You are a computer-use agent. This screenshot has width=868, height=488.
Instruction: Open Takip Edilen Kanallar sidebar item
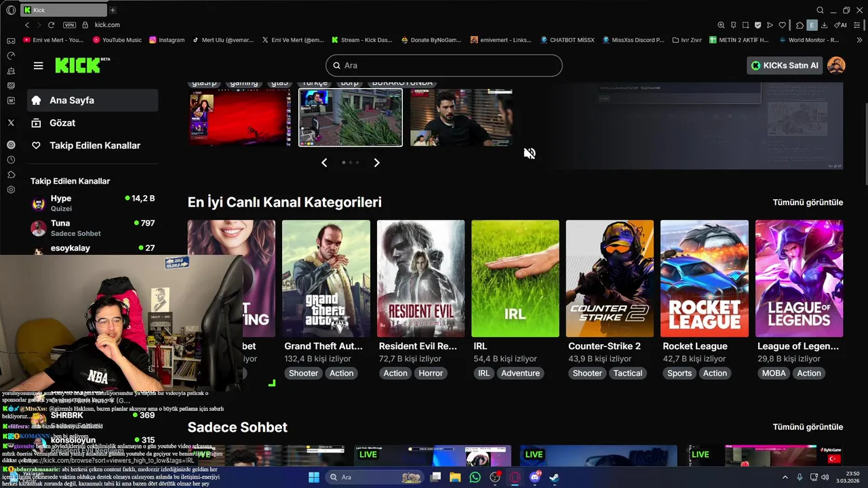(x=93, y=146)
